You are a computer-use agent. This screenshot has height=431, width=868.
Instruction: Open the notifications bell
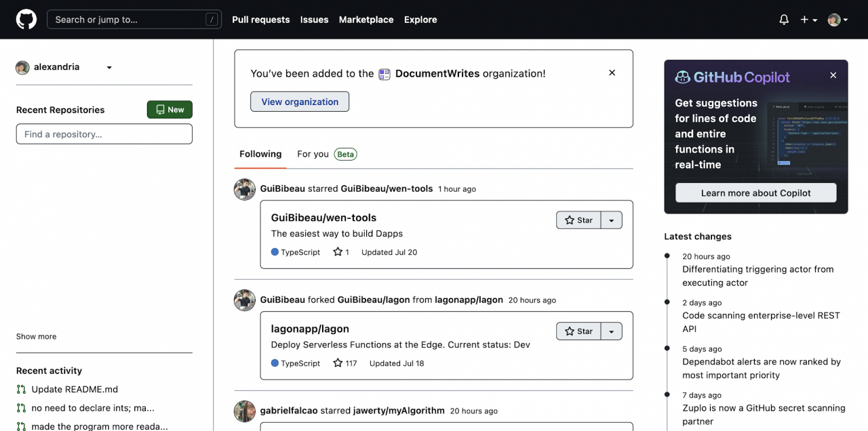click(784, 20)
